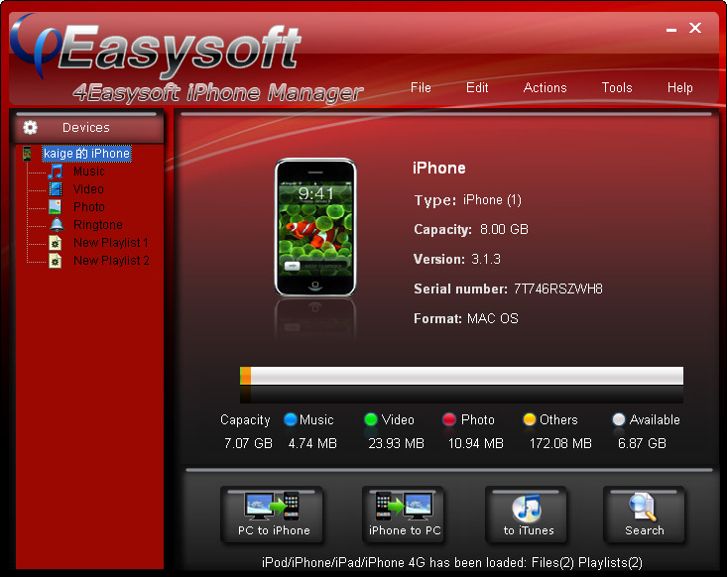Image resolution: width=728 pixels, height=577 pixels.
Task: Click the white Available legend dot
Action: tap(619, 419)
